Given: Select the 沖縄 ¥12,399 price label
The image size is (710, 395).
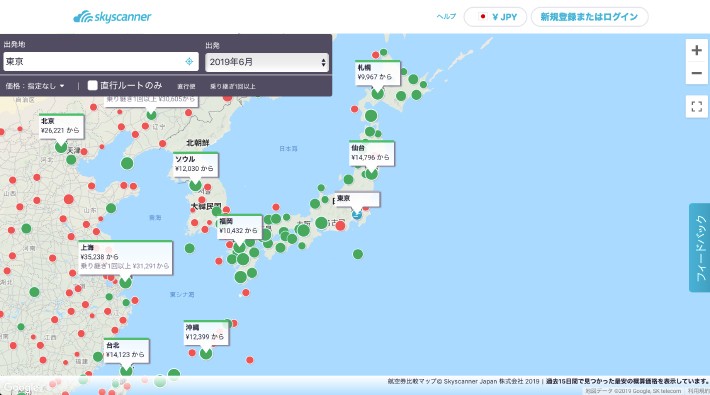Looking at the screenshot, I should (x=206, y=332).
